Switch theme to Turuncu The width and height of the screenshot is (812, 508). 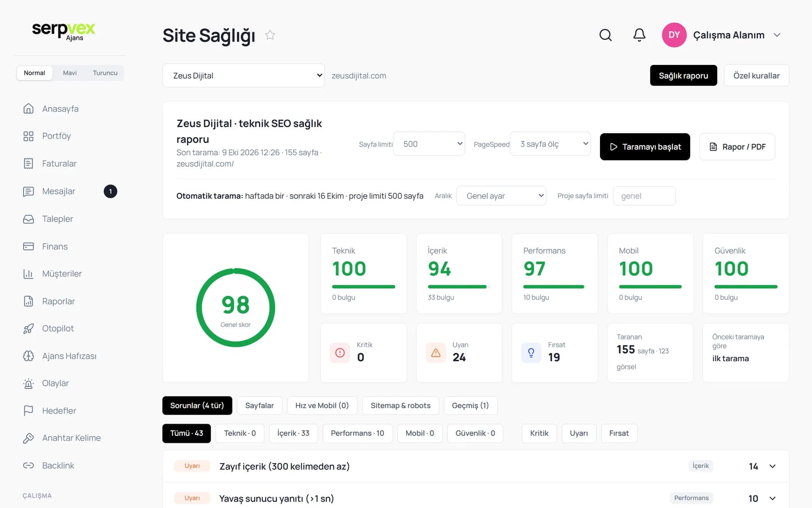(105, 73)
